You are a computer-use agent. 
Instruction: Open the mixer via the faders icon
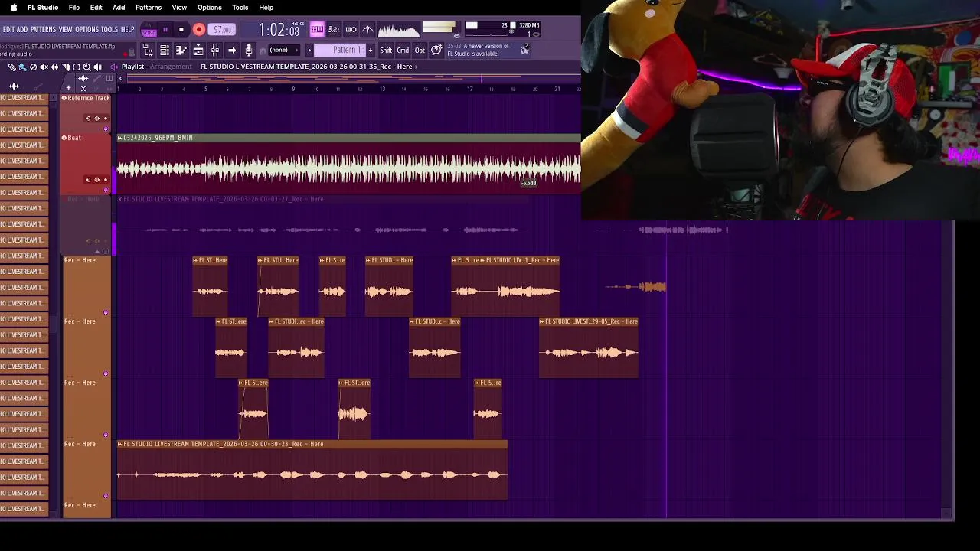[214, 51]
